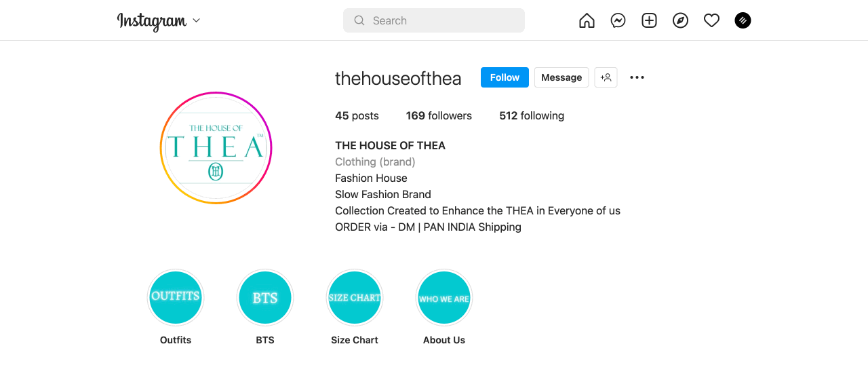
Task: Expand the Instagram logo dropdown chevron
Action: (197, 20)
